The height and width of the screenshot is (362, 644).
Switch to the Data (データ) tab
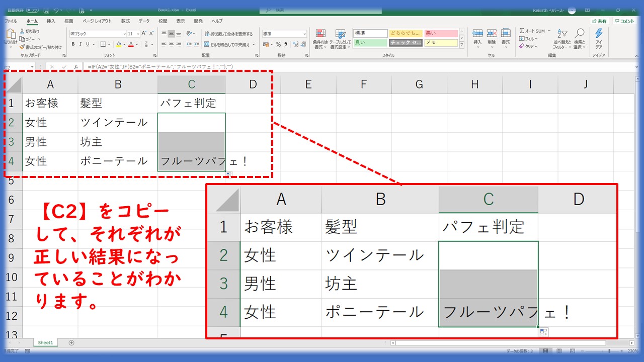[x=144, y=21]
